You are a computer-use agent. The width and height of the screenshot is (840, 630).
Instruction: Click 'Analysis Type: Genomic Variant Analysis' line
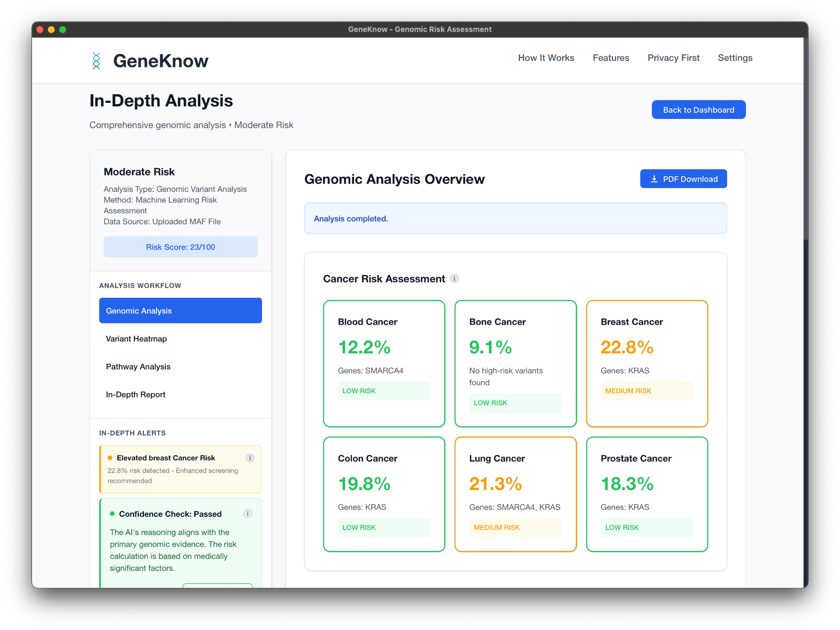click(175, 189)
